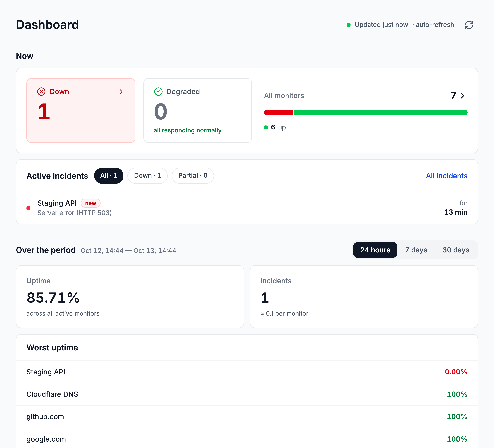The height and width of the screenshot is (448, 494).
Task: Open the All incidents link
Action: [447, 176]
